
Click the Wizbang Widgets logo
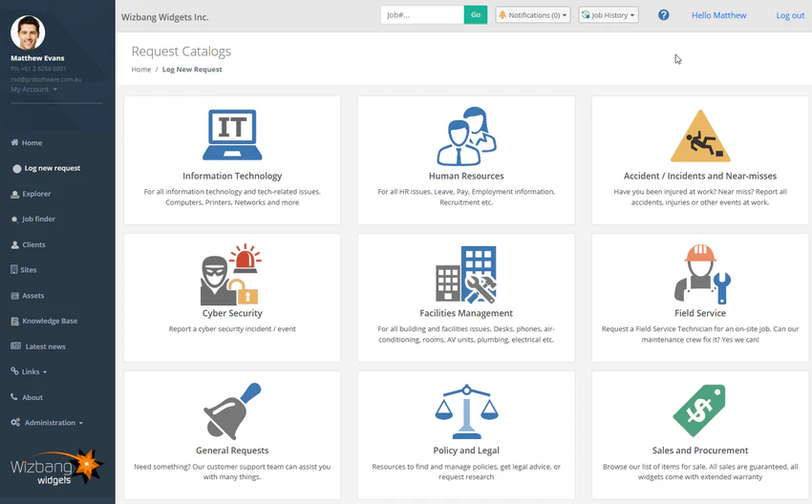tap(56, 468)
